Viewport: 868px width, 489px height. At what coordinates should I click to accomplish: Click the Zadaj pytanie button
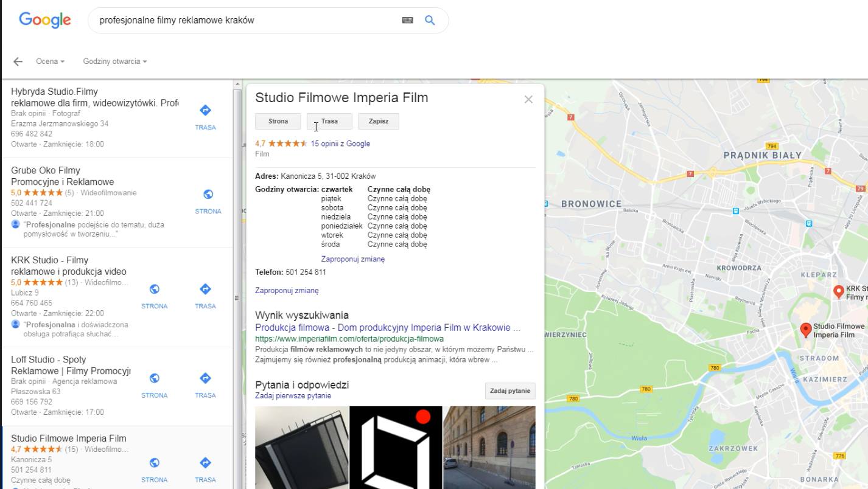point(510,391)
